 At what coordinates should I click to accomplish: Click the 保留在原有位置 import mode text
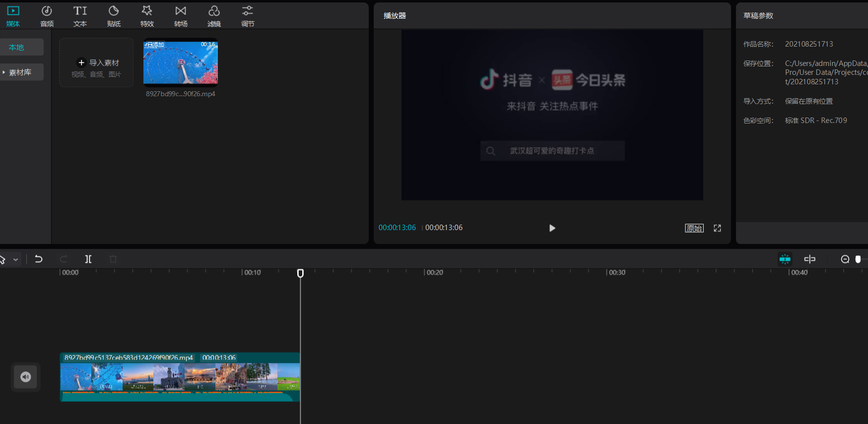(809, 101)
